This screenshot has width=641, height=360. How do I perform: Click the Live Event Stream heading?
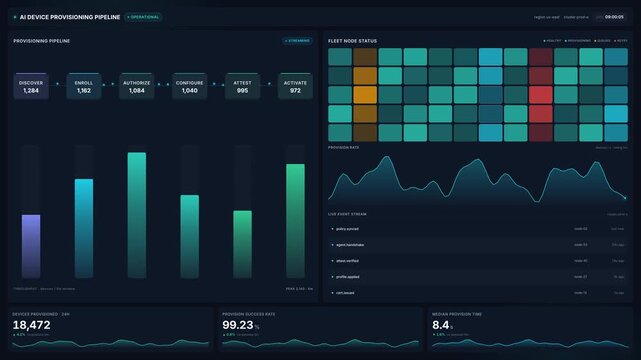pos(347,214)
